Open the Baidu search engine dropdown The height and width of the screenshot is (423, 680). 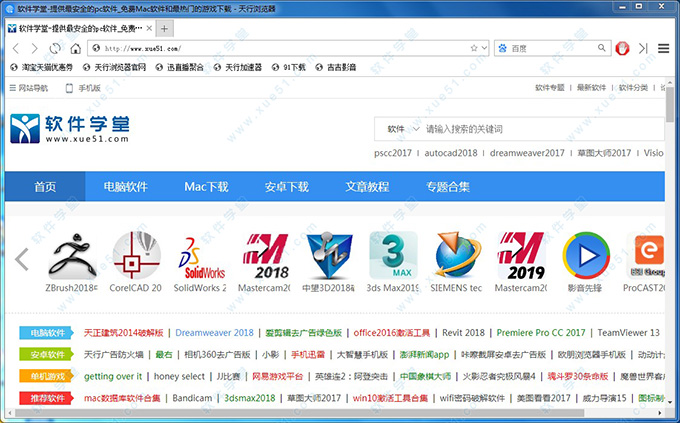[x=500, y=47]
